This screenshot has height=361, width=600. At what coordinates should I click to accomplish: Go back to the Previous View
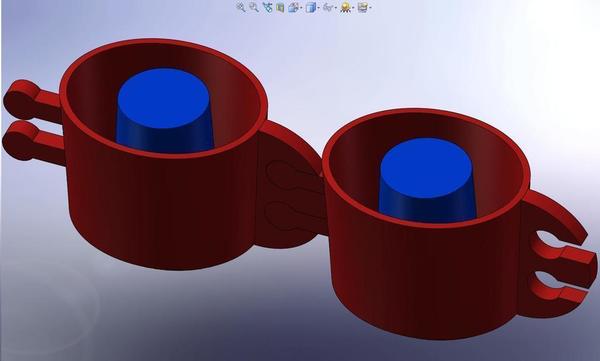[267, 7]
